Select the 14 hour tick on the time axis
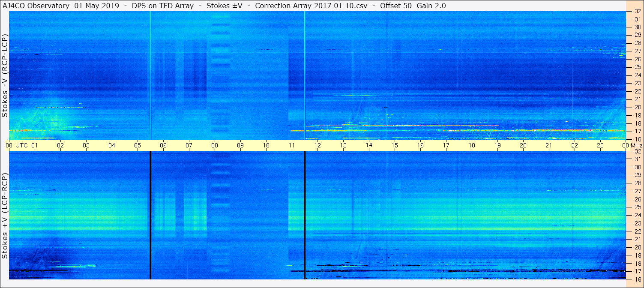Screen dimensions: 644x288 click(369, 145)
